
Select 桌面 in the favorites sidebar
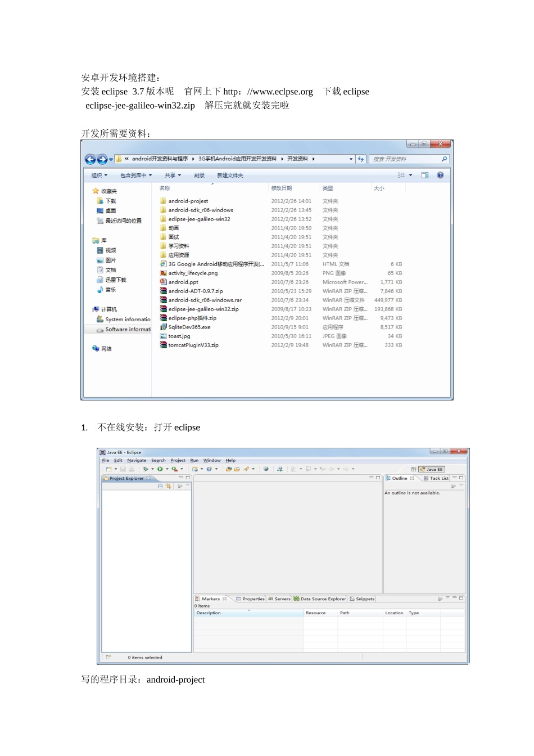(x=106, y=211)
